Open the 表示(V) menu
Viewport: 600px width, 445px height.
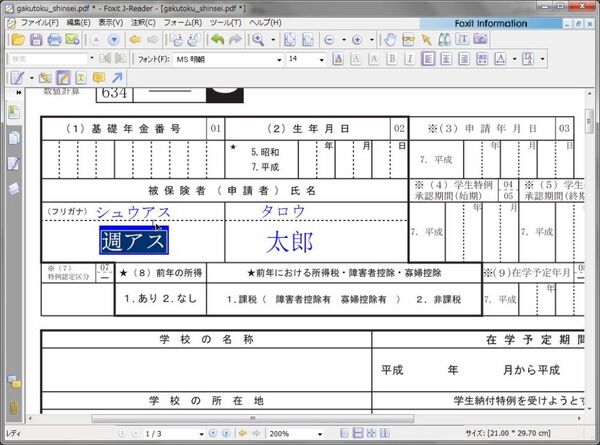tap(111, 23)
